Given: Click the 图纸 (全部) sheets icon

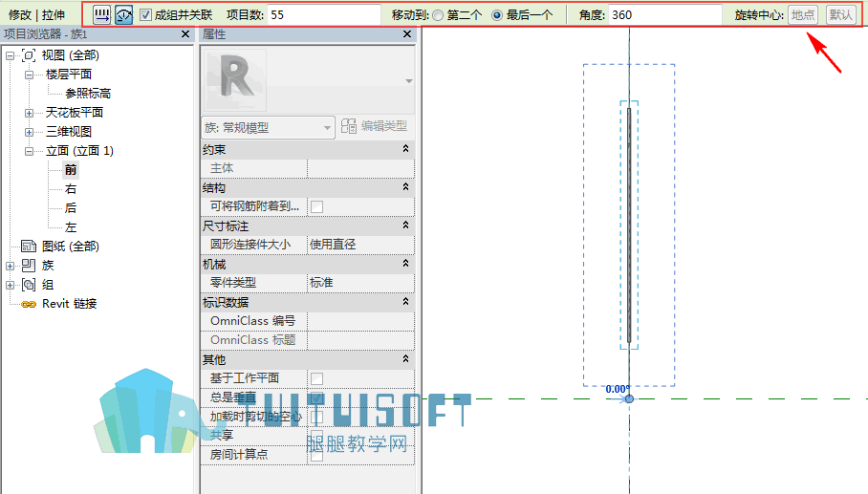Looking at the screenshot, I should [29, 247].
